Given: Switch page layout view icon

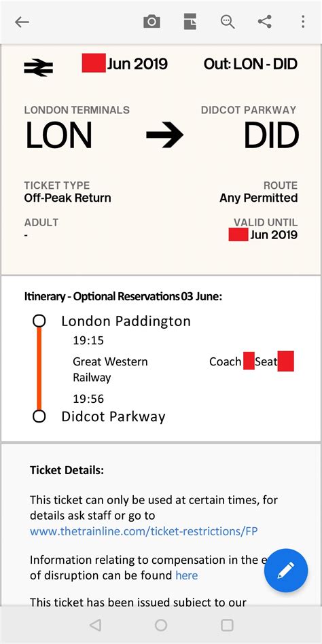Looking at the screenshot, I should (x=190, y=22).
